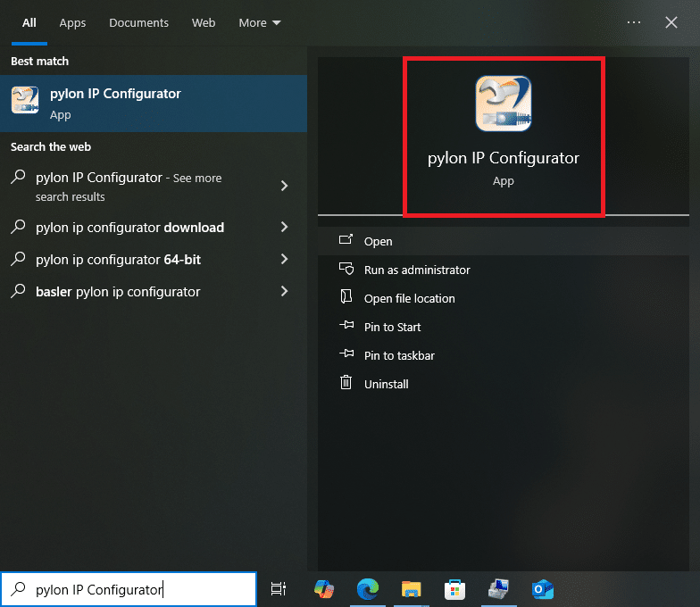Click the 'Best match' heading
The height and width of the screenshot is (607, 700).
pos(39,61)
